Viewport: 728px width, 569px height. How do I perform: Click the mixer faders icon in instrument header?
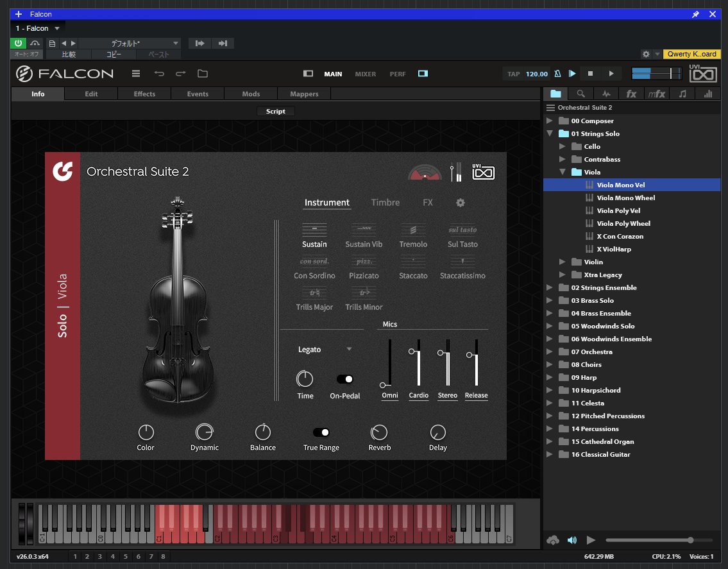[456, 172]
